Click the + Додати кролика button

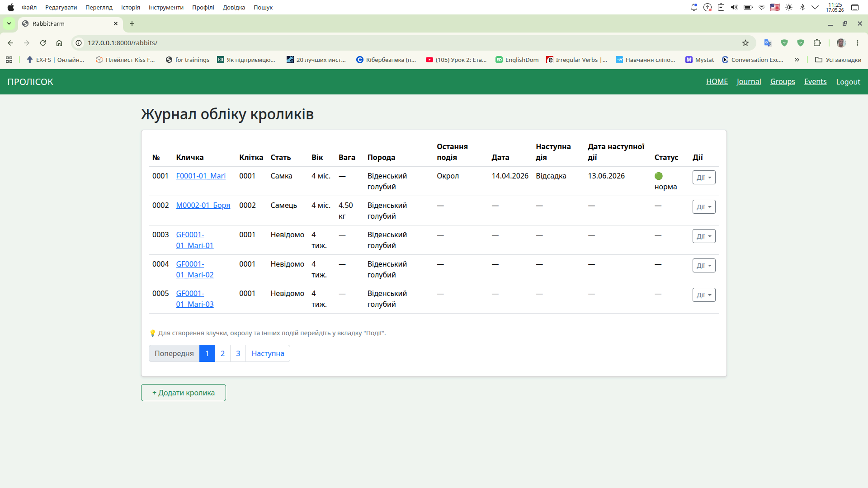tap(184, 393)
